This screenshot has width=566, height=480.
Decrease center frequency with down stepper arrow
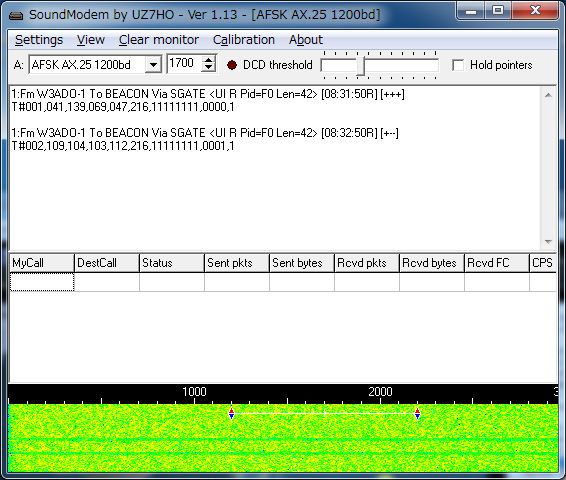point(209,68)
